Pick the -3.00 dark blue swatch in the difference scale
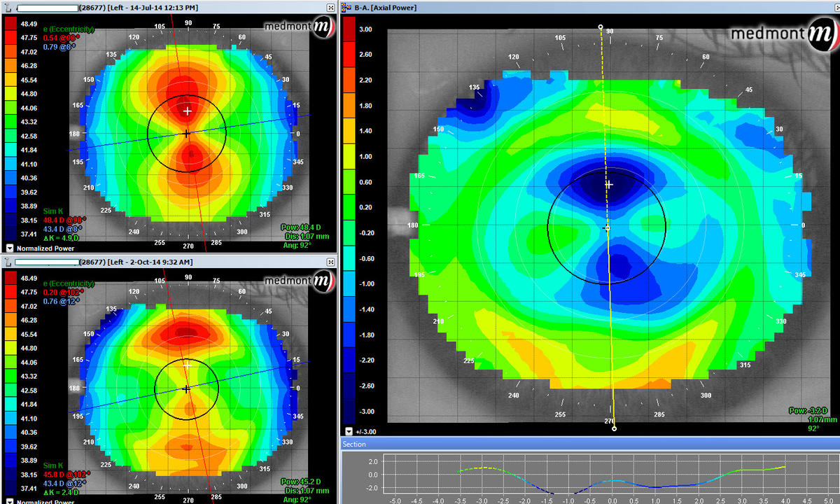The width and height of the screenshot is (840, 504). (x=349, y=411)
